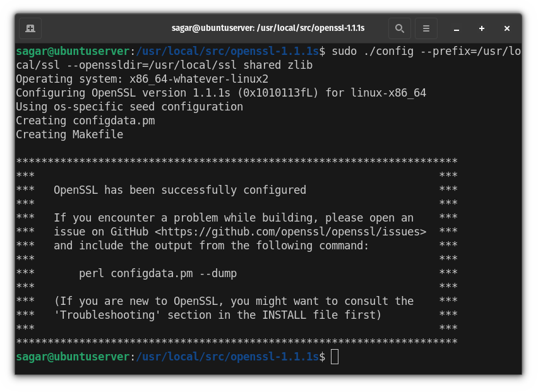The width and height of the screenshot is (538, 392).
Task: Click the minimize window icon
Action: click(x=456, y=28)
